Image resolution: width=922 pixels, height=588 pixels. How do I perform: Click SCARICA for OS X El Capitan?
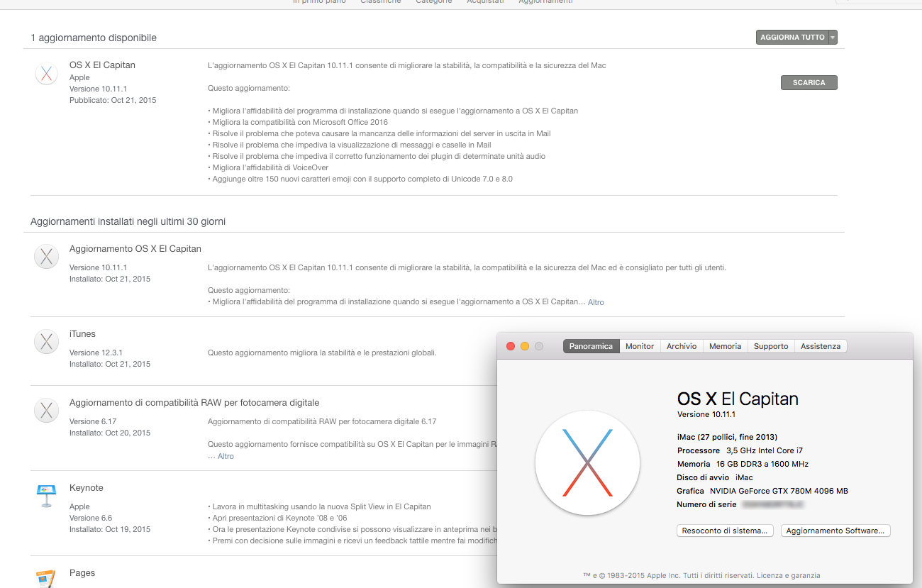pyautogui.click(x=809, y=83)
